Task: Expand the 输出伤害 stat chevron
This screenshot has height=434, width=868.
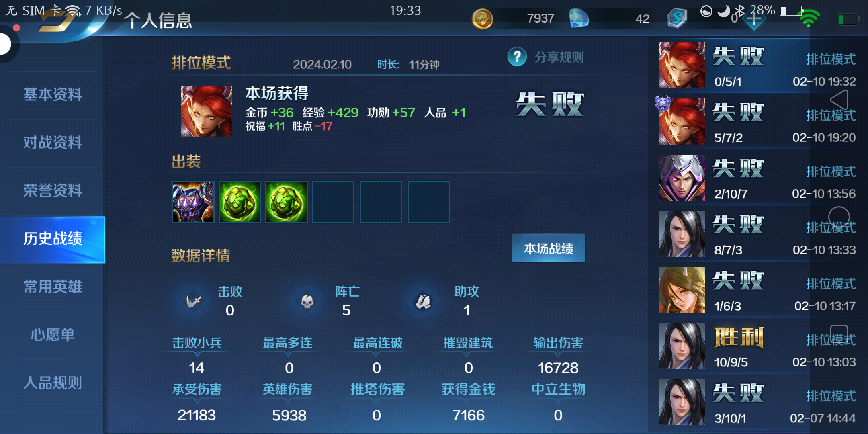Action: coord(558,354)
